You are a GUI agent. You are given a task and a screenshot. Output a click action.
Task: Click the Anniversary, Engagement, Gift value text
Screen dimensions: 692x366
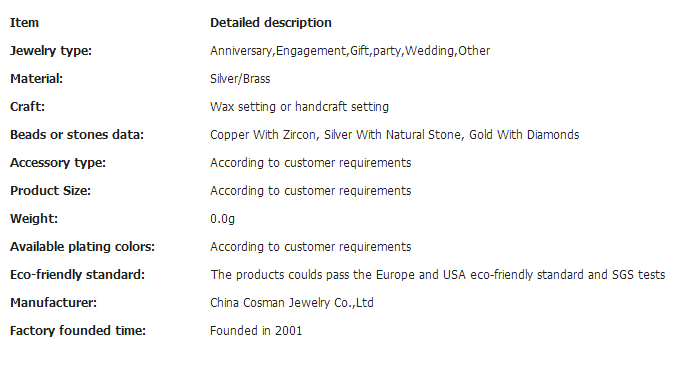(x=350, y=51)
